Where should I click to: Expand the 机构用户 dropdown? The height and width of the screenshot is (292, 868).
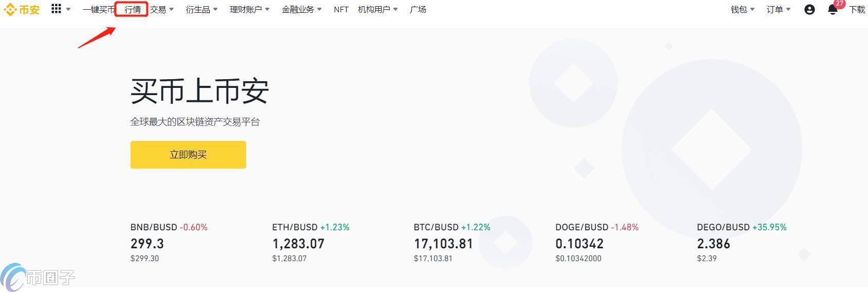377,10
